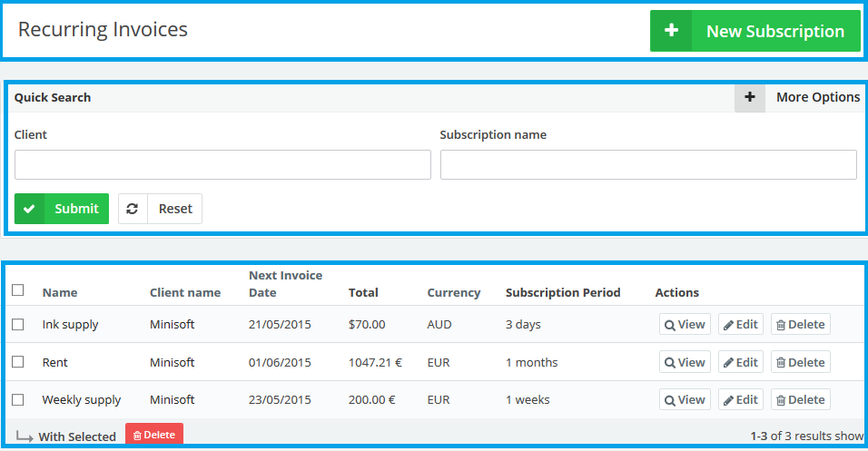Click the plus icon beside More Options
Screen dimensions: 868x451
(749, 97)
